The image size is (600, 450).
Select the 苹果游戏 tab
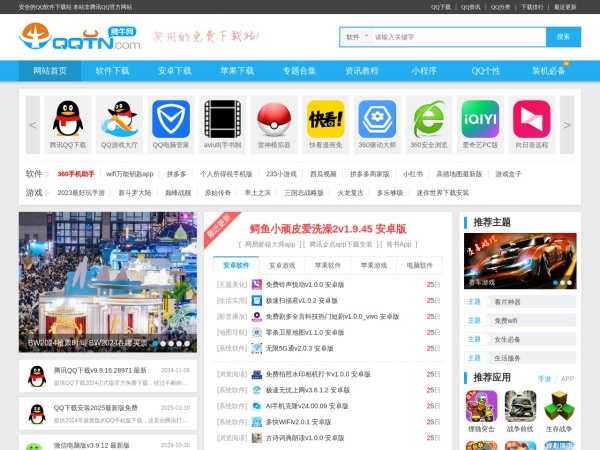point(374,265)
